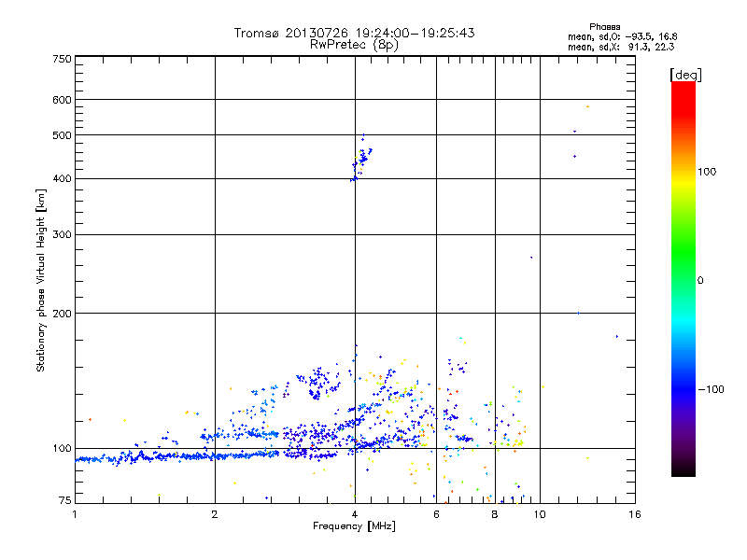Click the plot title 'Tromsø 20130726 19:24:00-19:25:43'
This screenshot has width=747, height=560.
[354, 33]
